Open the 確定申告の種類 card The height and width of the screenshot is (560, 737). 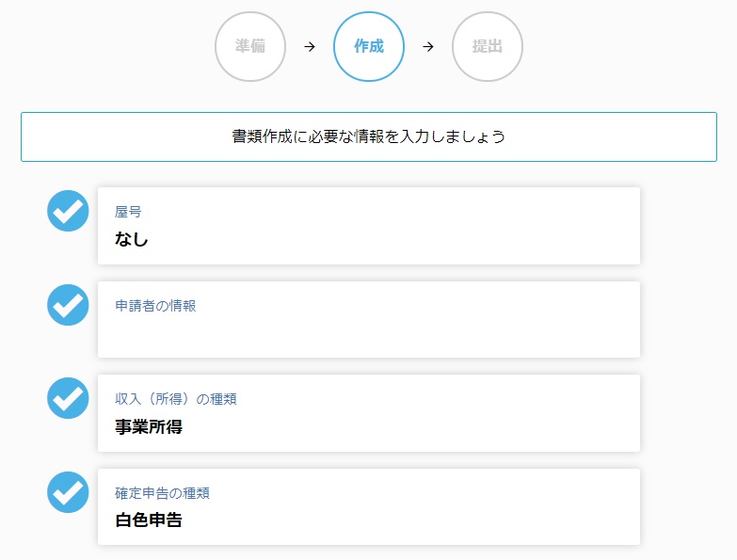tap(369, 506)
